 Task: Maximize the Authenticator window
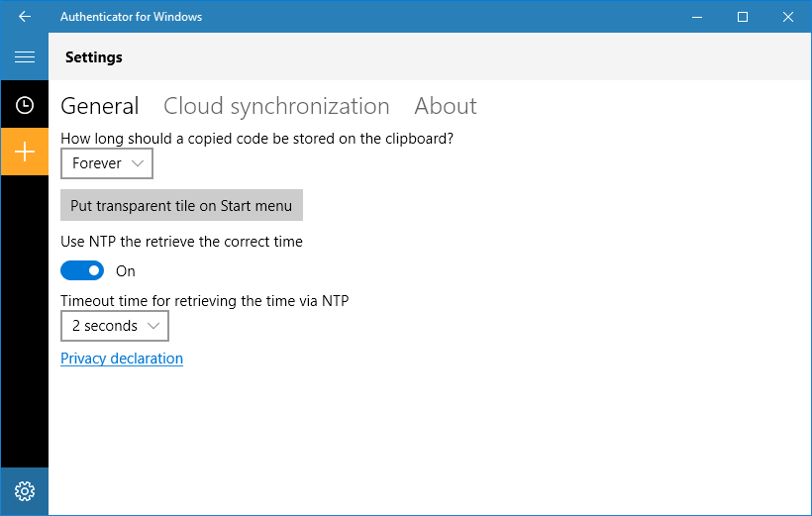[743, 17]
